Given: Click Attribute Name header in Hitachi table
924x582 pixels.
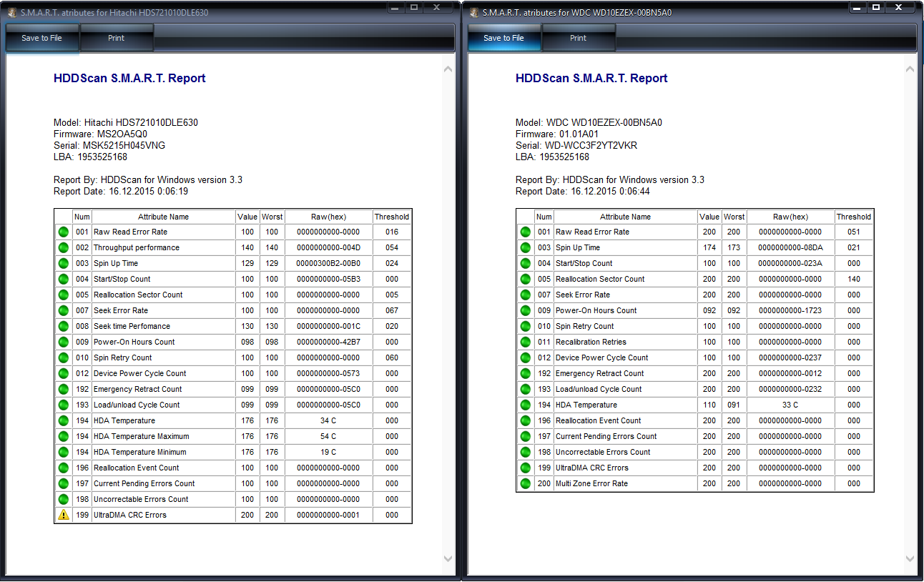Looking at the screenshot, I should coord(163,217).
